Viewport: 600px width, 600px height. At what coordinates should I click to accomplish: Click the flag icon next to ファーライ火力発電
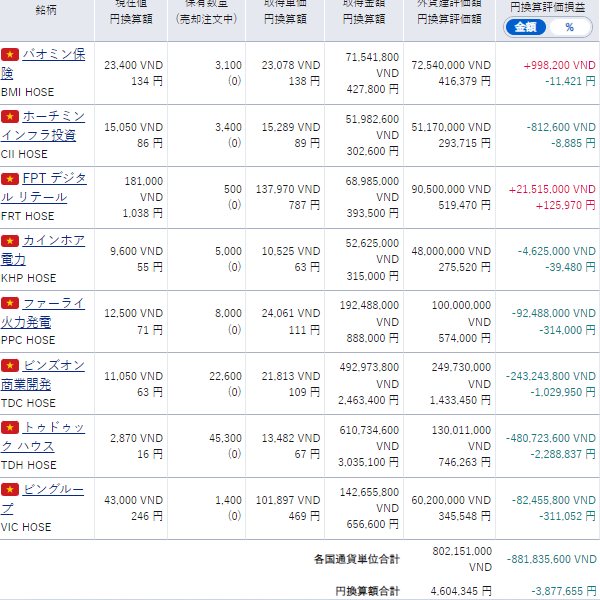coord(10,303)
